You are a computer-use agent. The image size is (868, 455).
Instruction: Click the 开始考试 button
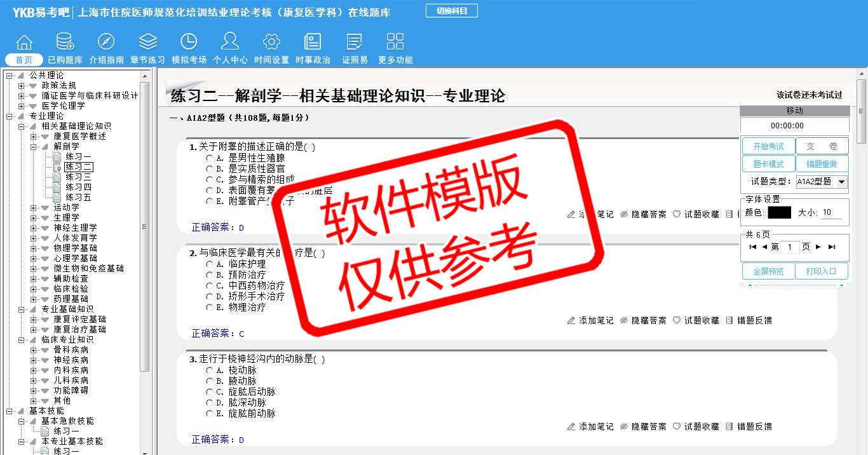click(x=768, y=146)
